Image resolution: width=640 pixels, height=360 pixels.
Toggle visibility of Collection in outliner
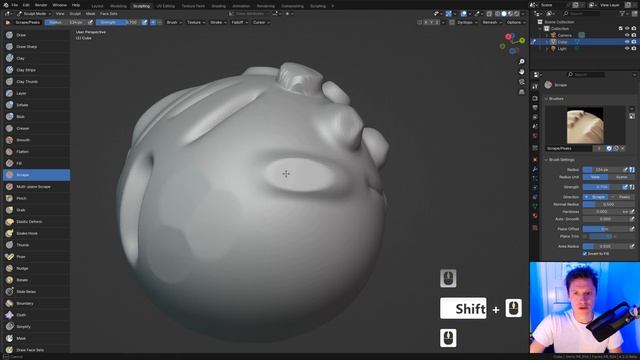pyautogui.click(x=627, y=29)
